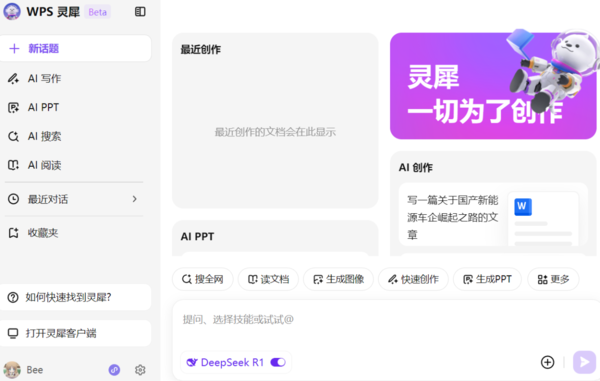Click the AI PPT panel heading
This screenshot has height=381, width=600.
tap(197, 236)
